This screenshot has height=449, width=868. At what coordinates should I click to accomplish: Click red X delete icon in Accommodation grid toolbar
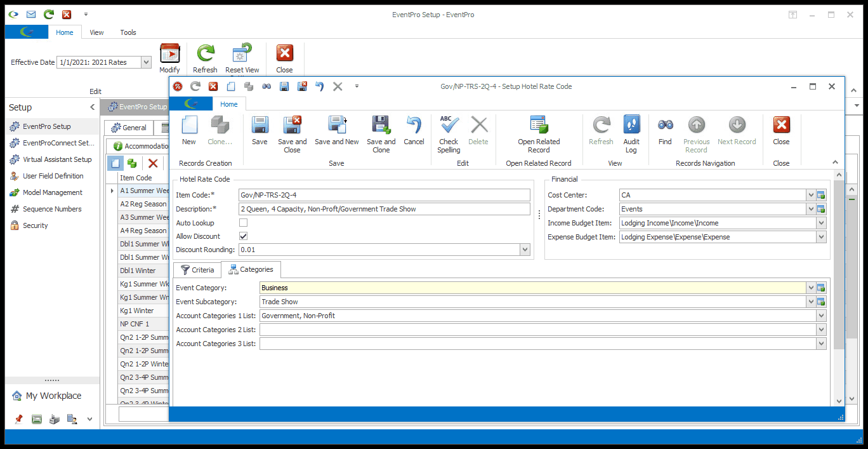(152, 163)
